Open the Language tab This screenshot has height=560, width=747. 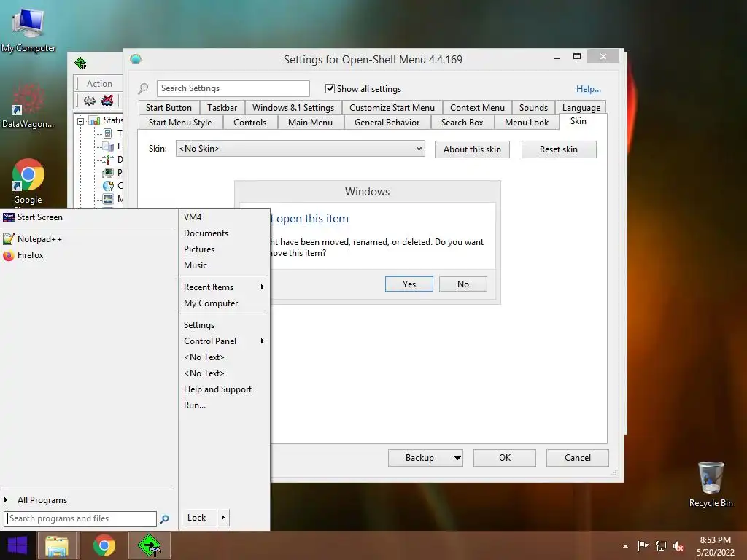[x=581, y=108]
